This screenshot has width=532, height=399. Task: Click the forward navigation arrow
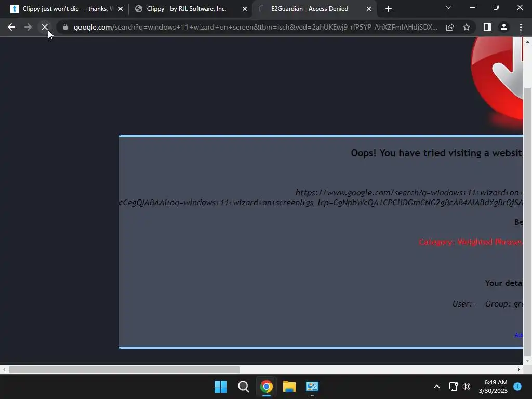click(28, 27)
